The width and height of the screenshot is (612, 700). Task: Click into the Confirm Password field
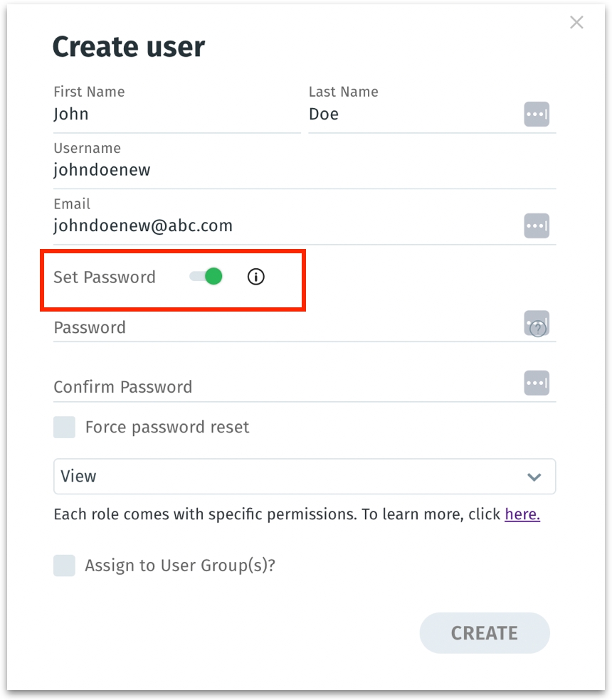(x=285, y=387)
